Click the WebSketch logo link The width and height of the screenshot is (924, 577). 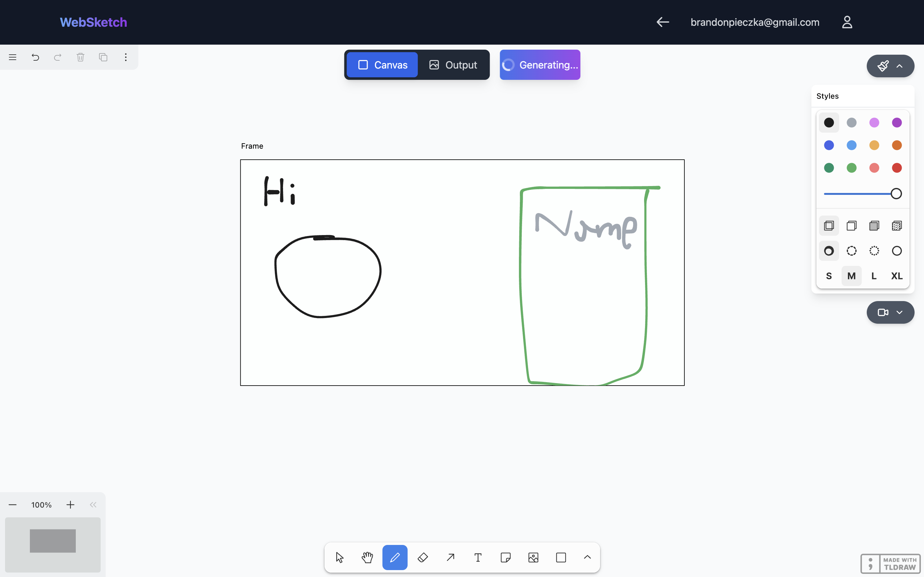point(93,22)
